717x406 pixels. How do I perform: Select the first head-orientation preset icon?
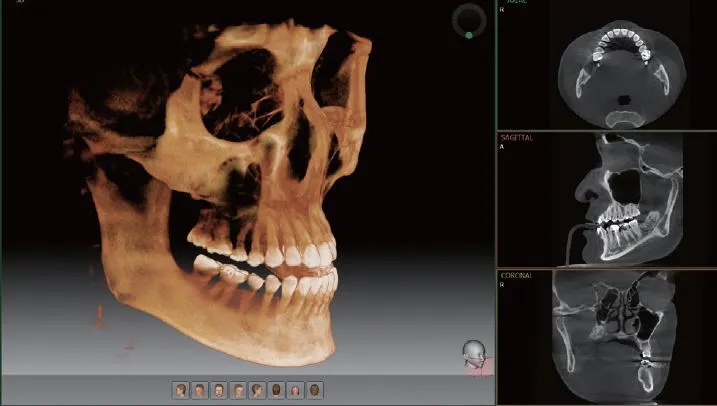click(181, 390)
